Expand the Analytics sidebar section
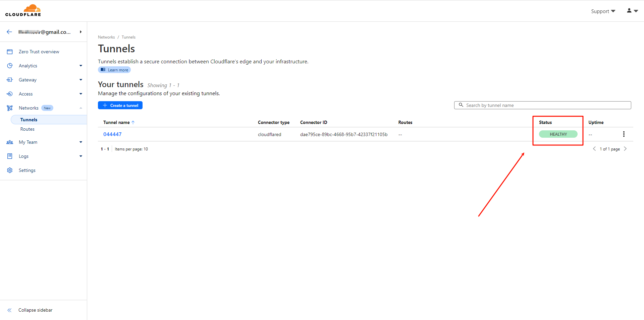The height and width of the screenshot is (320, 644). (x=80, y=66)
